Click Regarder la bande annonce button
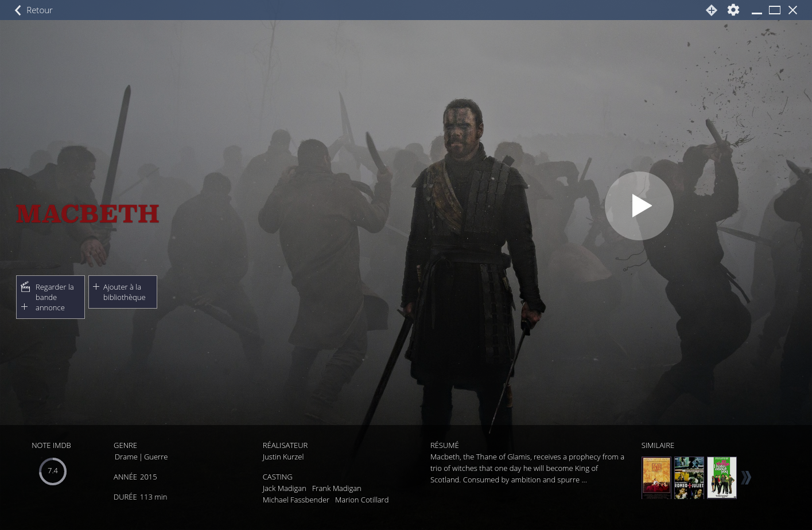 [50, 297]
